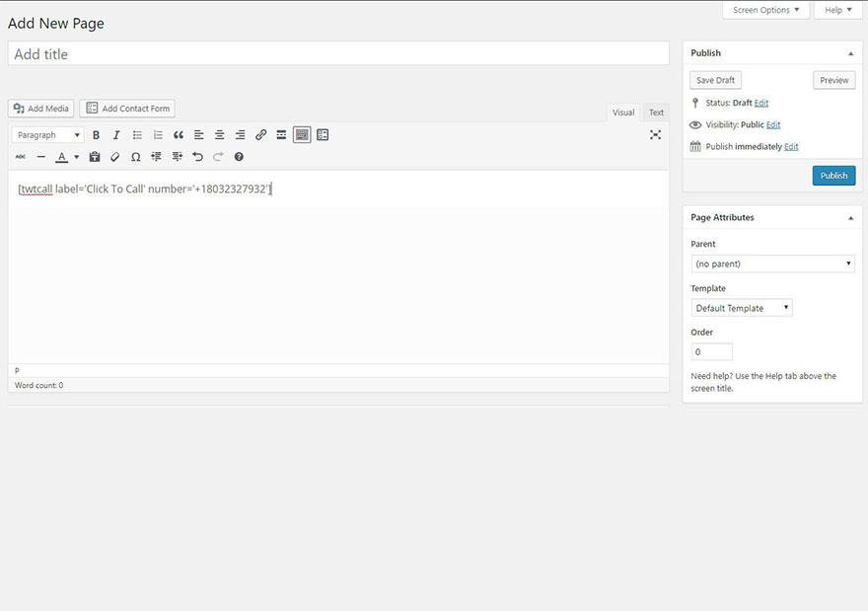
Task: Apply the text color button
Action: pyautogui.click(x=61, y=157)
